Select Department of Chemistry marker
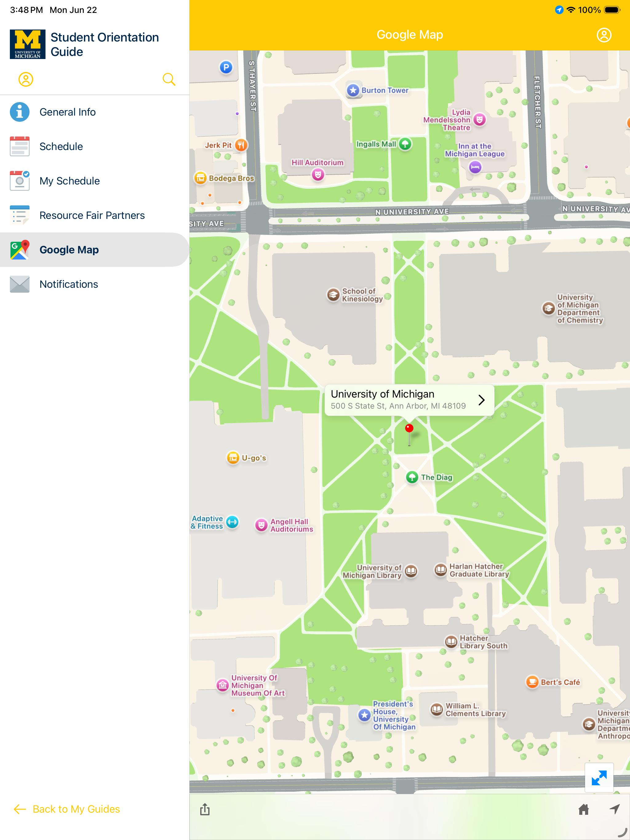The height and width of the screenshot is (840, 630). 548,308
